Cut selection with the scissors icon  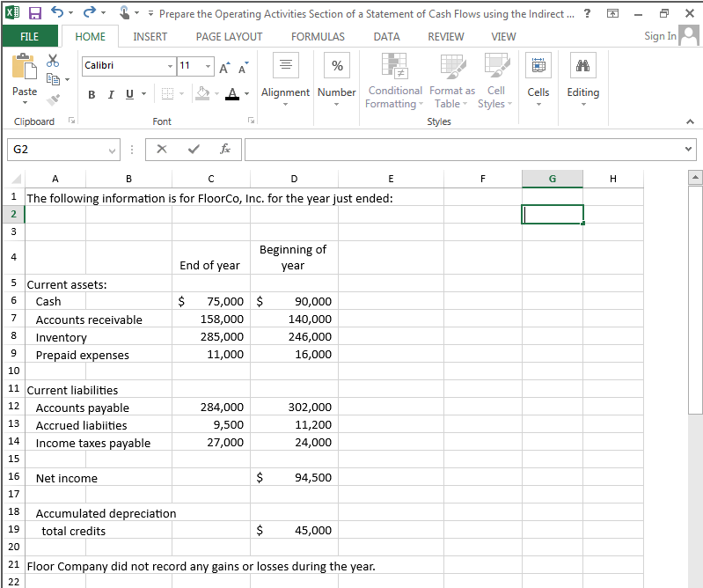pos(53,60)
